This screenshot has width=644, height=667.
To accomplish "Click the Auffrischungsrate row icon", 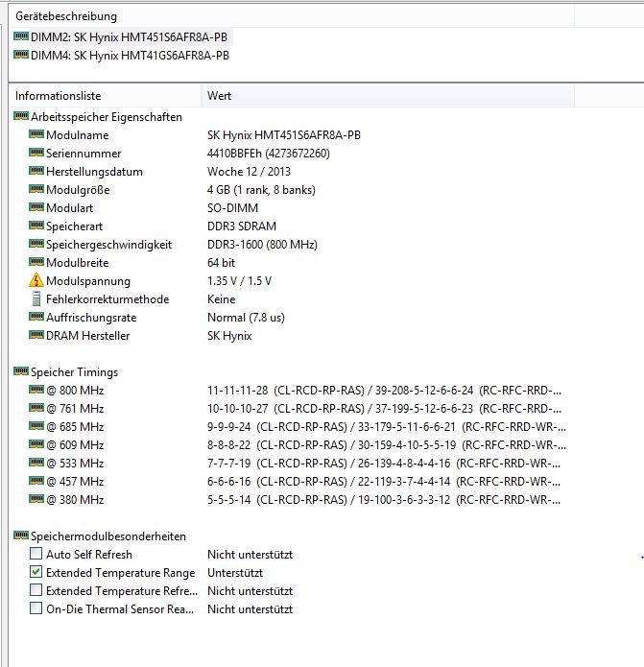I will (36, 317).
